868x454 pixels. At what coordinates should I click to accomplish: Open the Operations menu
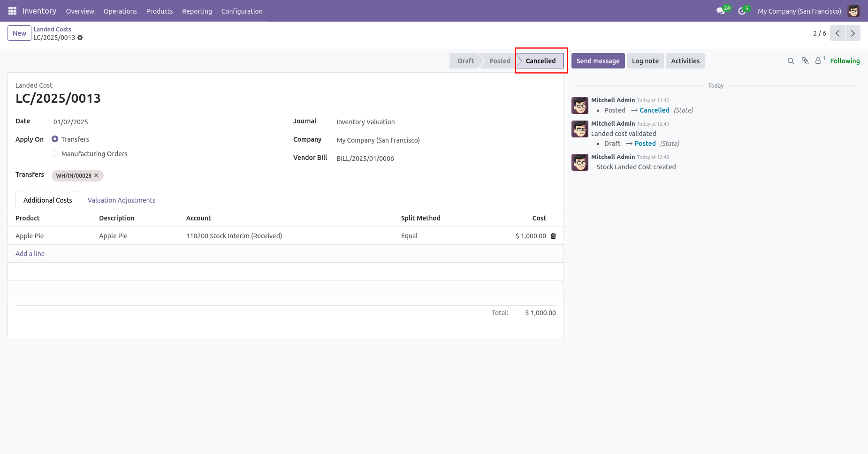point(120,11)
